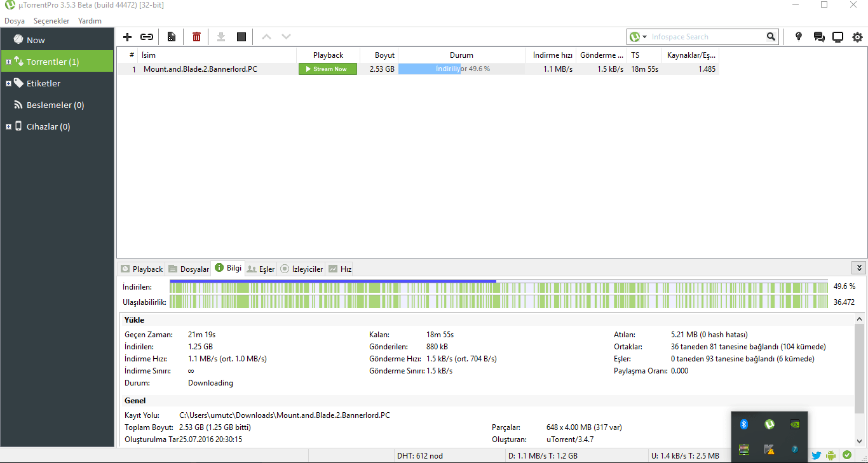Select Cihazlar (0) in sidebar
The image size is (868, 463).
tap(57, 126)
